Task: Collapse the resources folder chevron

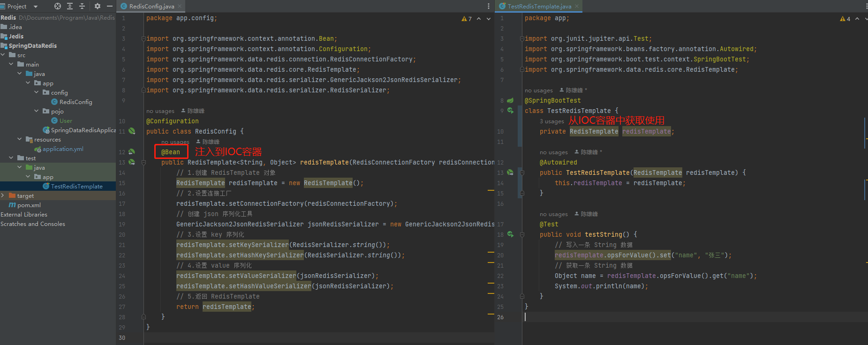Action: click(x=20, y=139)
